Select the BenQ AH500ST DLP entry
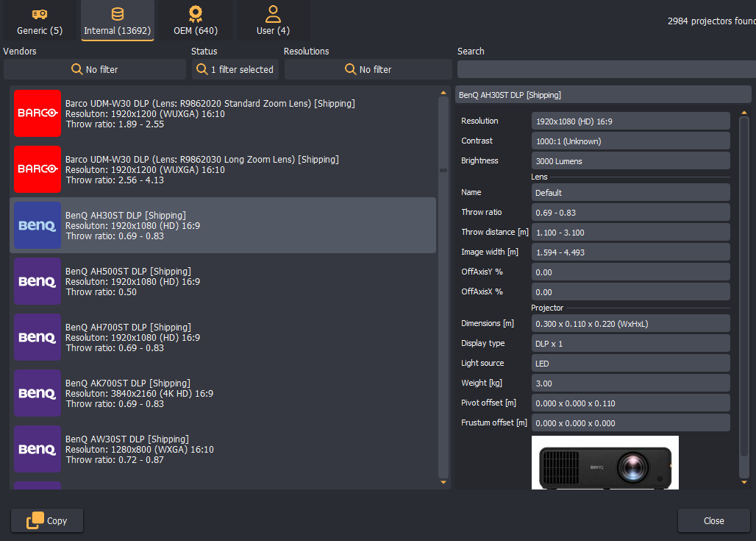Viewport: 756px width, 541px height. tap(223, 281)
